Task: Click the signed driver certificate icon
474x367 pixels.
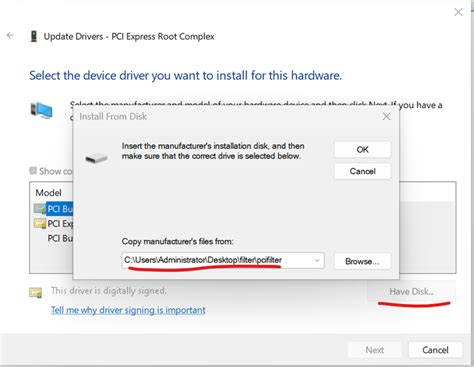Action: pyautogui.click(x=36, y=292)
